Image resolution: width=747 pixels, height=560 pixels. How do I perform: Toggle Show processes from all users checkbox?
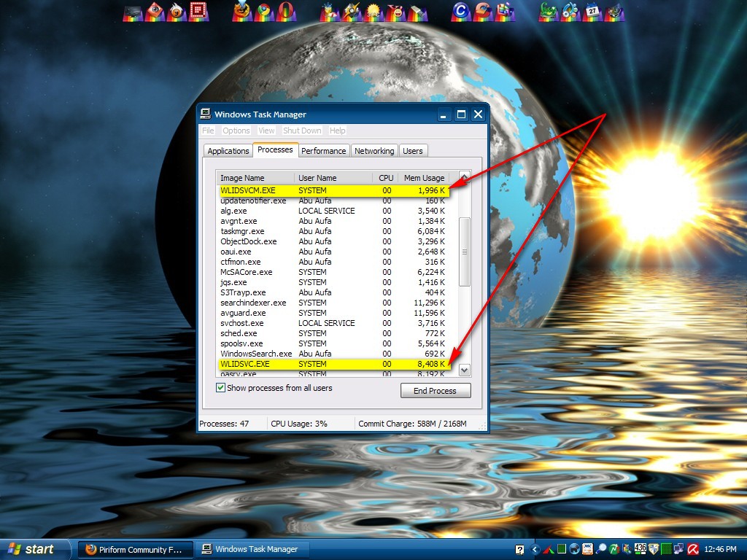tap(220, 388)
